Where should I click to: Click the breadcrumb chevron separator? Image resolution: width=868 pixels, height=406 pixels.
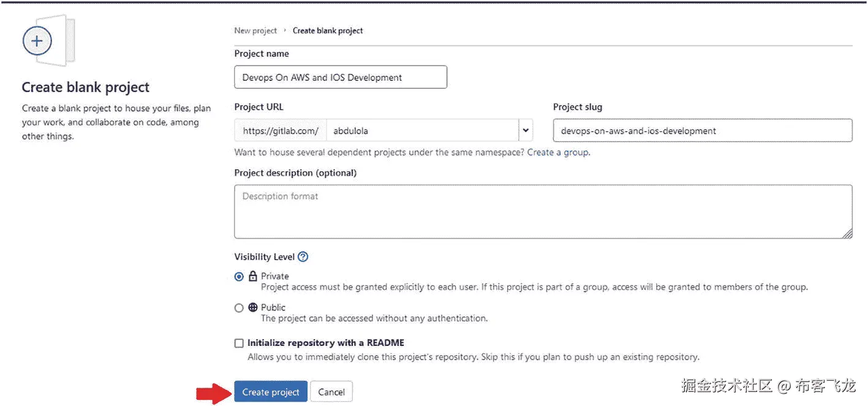pyautogui.click(x=285, y=30)
